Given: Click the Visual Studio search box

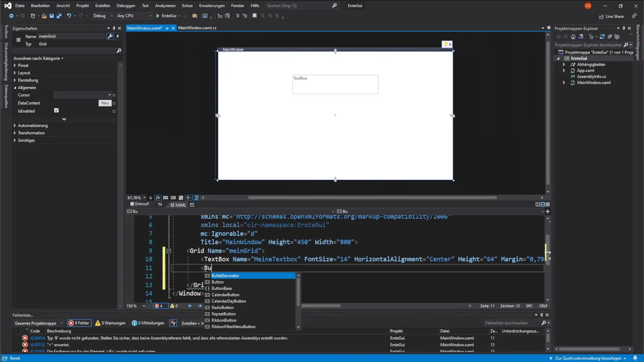Looking at the screenshot, I should pyautogui.click(x=302, y=6).
